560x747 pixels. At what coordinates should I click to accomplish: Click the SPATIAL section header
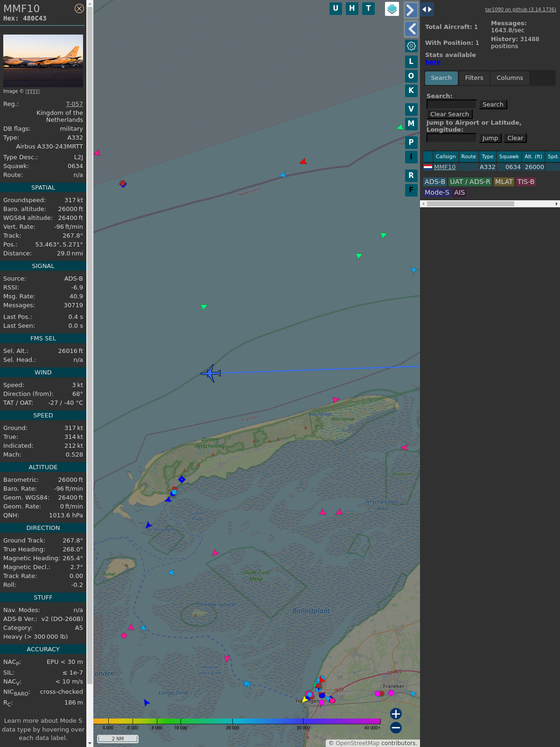pos(43,188)
